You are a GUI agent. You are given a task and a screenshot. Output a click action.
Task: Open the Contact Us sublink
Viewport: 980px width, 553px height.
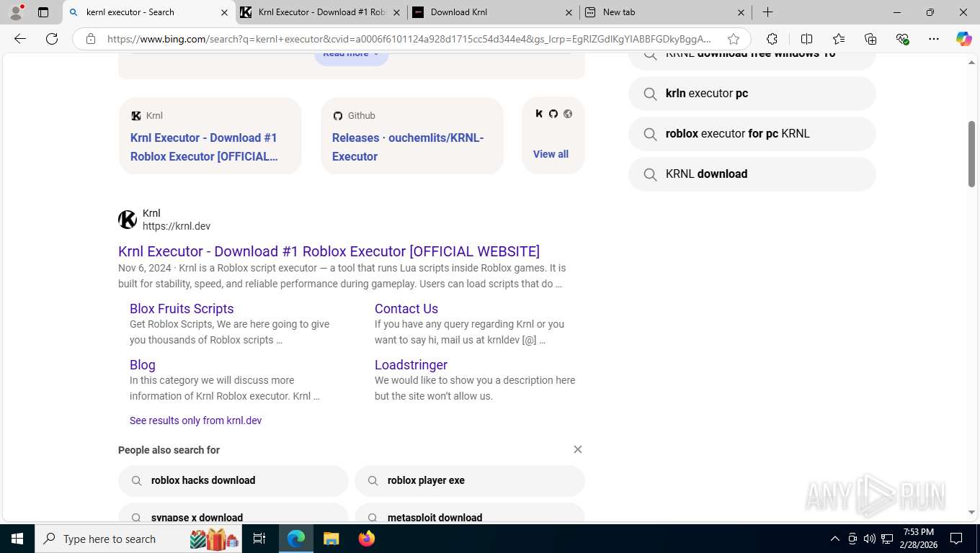click(406, 308)
